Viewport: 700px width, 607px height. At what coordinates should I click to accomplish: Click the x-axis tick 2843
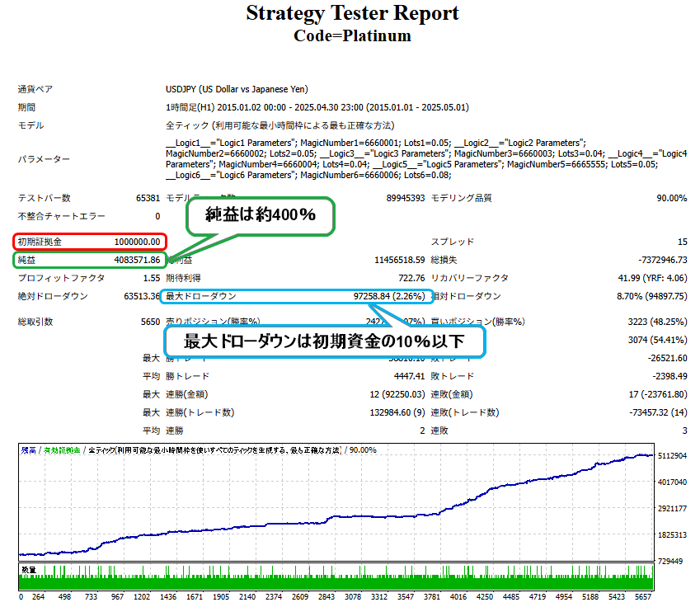click(327, 597)
